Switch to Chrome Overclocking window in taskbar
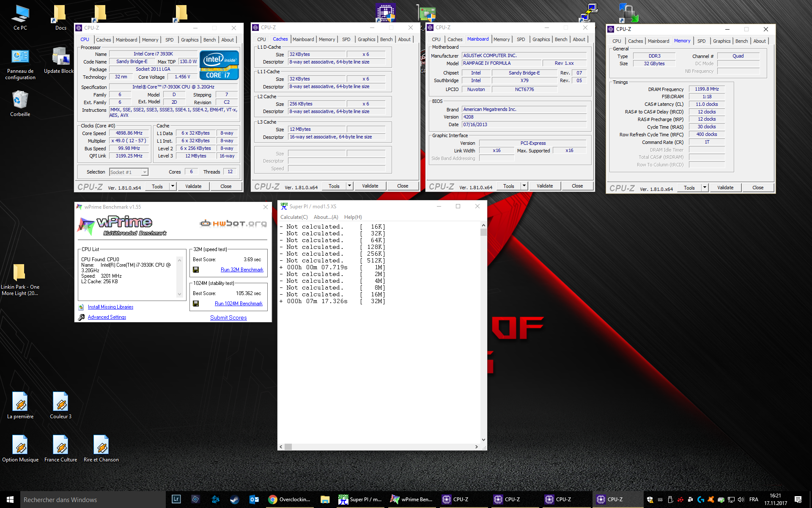The image size is (812, 508). click(290, 500)
